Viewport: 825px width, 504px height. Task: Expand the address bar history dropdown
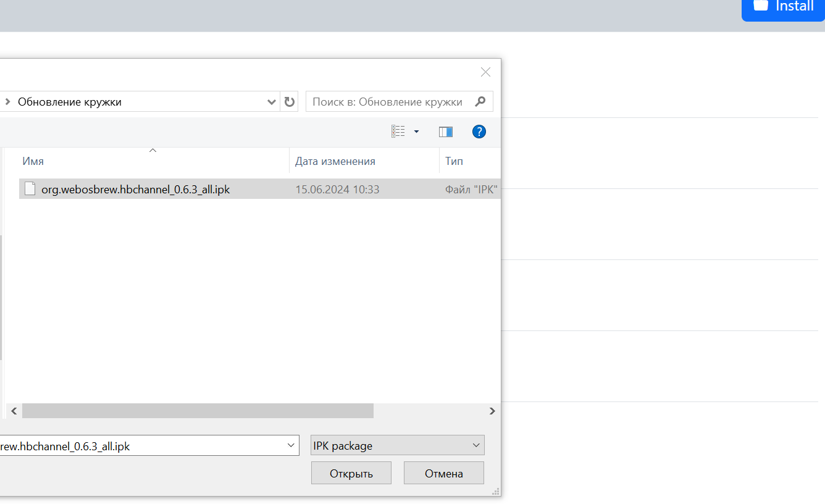click(271, 102)
